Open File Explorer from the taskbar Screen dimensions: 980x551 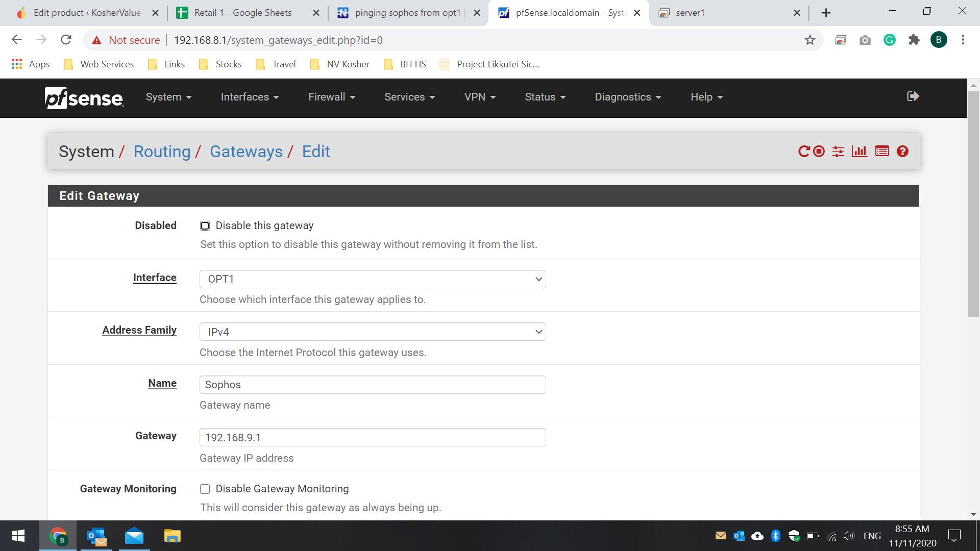pyautogui.click(x=173, y=536)
